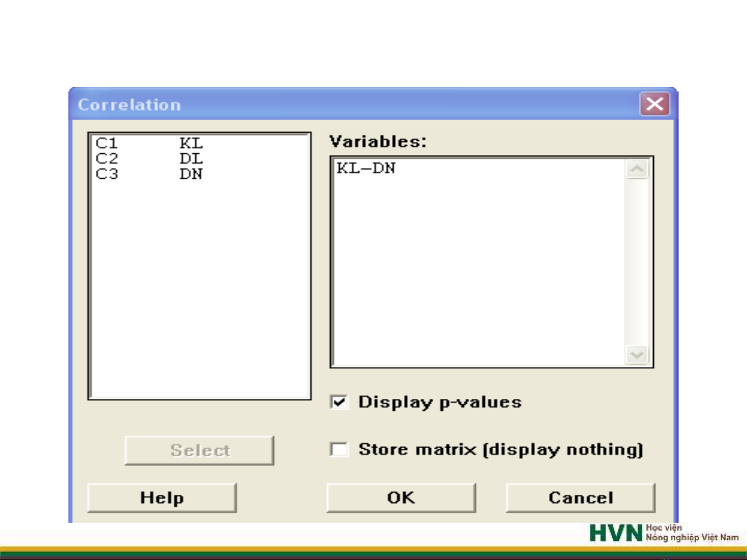Uncheck the Display p-values checkbox
The height and width of the screenshot is (560, 747).
coord(339,402)
